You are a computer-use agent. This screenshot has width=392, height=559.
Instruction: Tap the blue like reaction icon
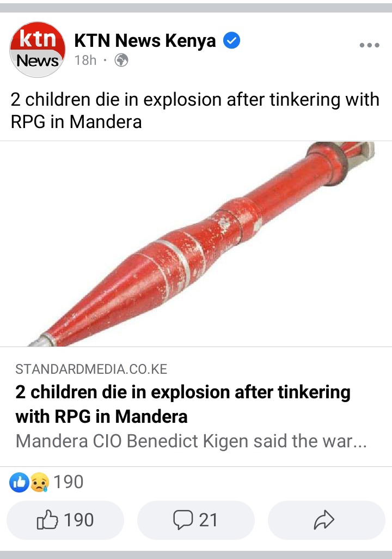[19, 482]
